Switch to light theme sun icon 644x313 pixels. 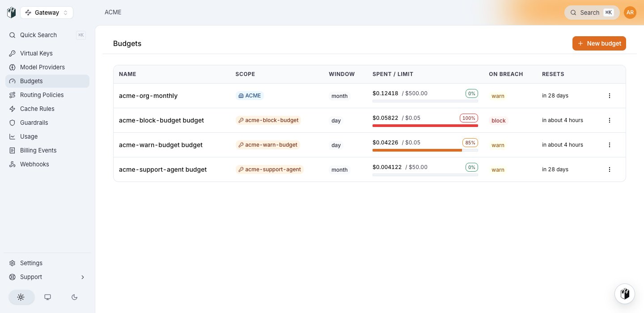point(21,297)
